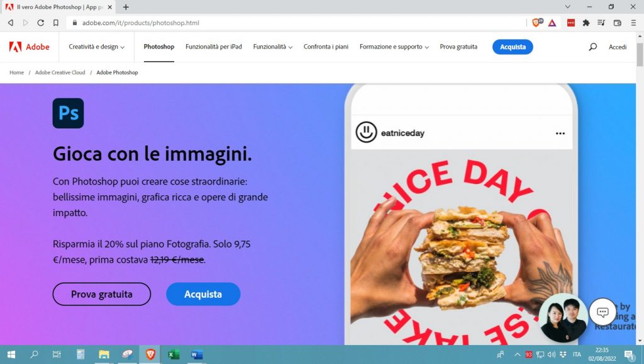This screenshot has width=644, height=364.
Task: Open Excel from the taskbar
Action: tap(174, 355)
